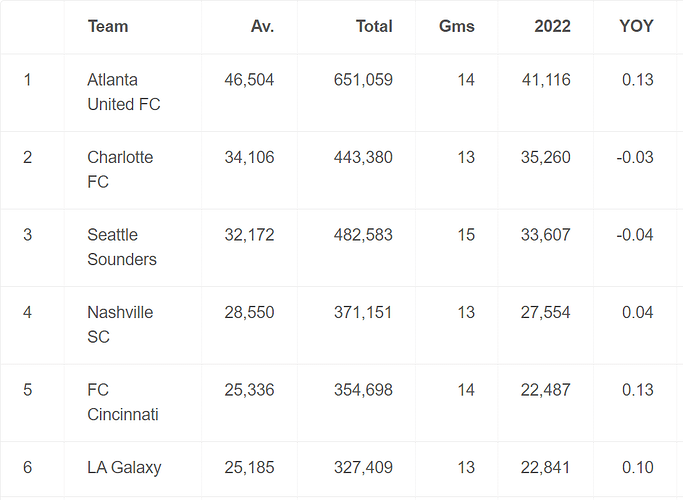Viewport: 683px width, 500px height.
Task: Click the YOY column header
Action: 637,27
